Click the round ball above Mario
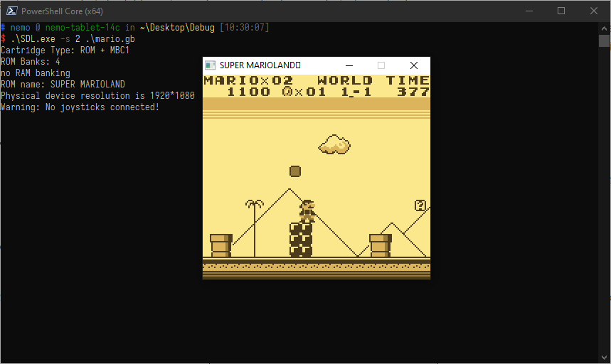This screenshot has width=611, height=364. tap(295, 171)
